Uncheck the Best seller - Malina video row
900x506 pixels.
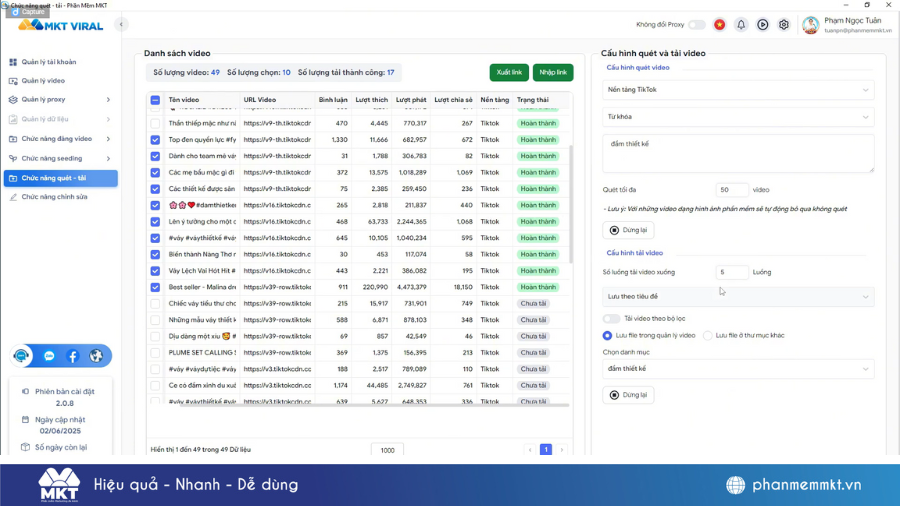[155, 287]
